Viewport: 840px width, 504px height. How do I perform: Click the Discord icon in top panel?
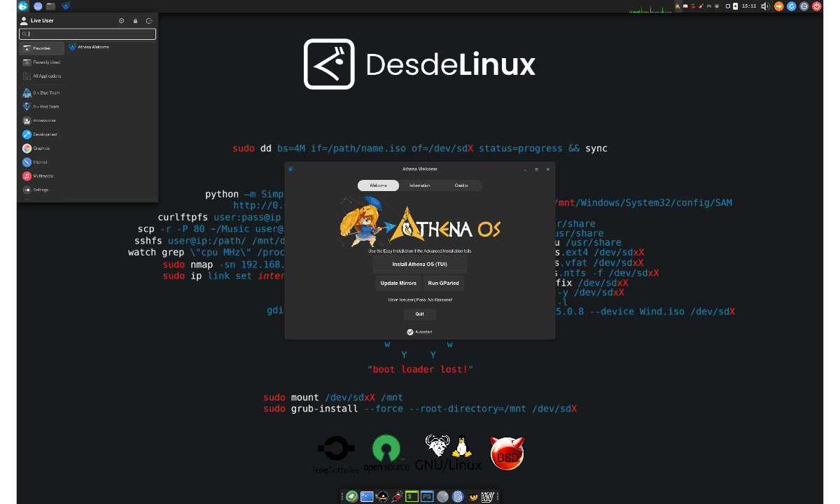[x=38, y=6]
